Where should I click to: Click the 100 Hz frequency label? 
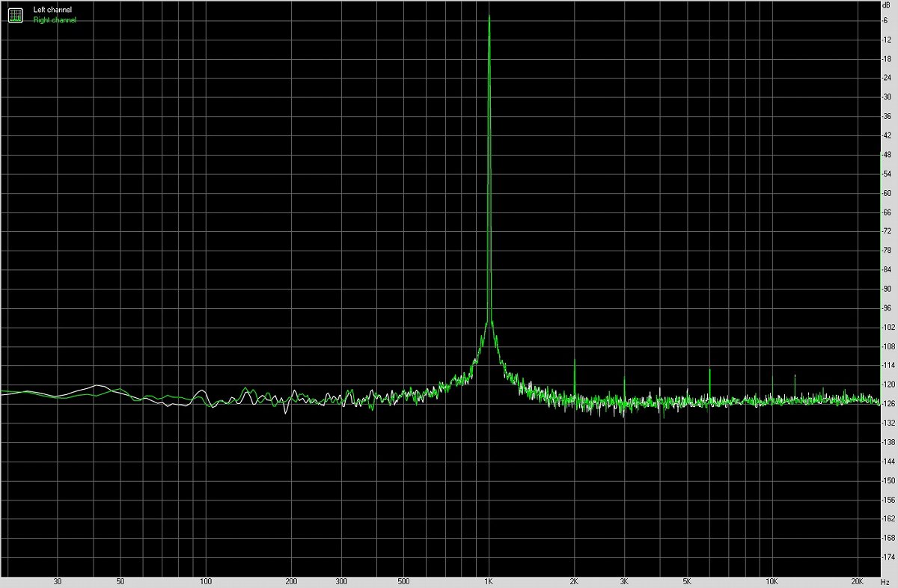pyautogui.click(x=206, y=581)
